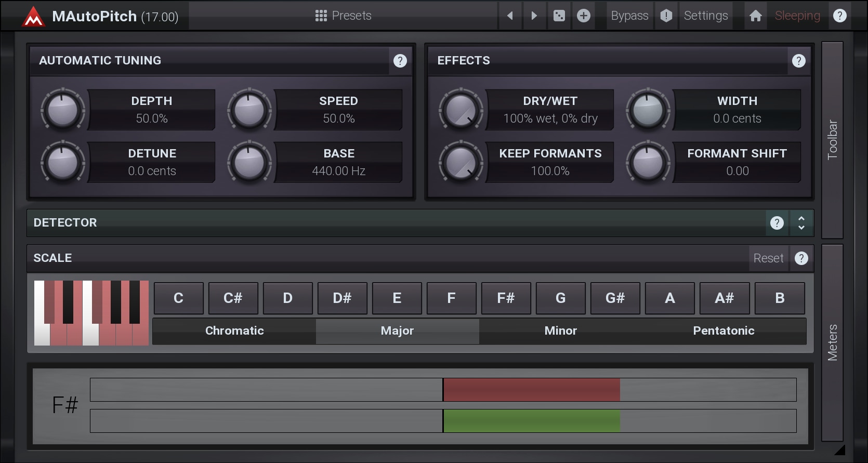
Task: Load the previous preset with left arrow
Action: [x=510, y=16]
